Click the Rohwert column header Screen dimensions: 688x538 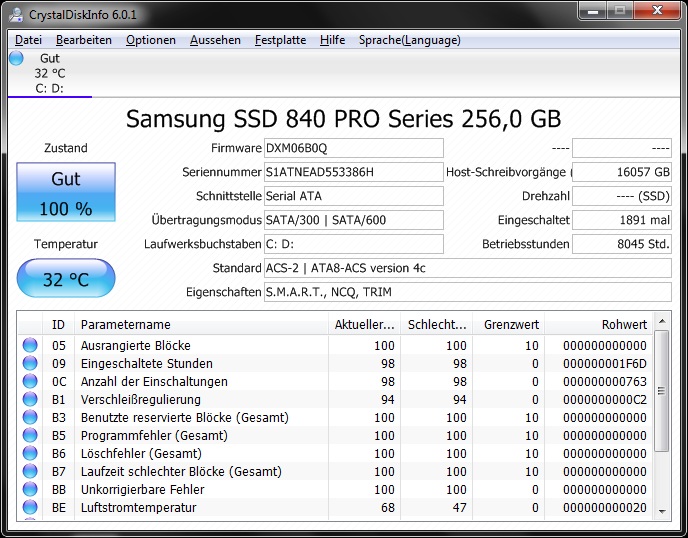point(598,325)
